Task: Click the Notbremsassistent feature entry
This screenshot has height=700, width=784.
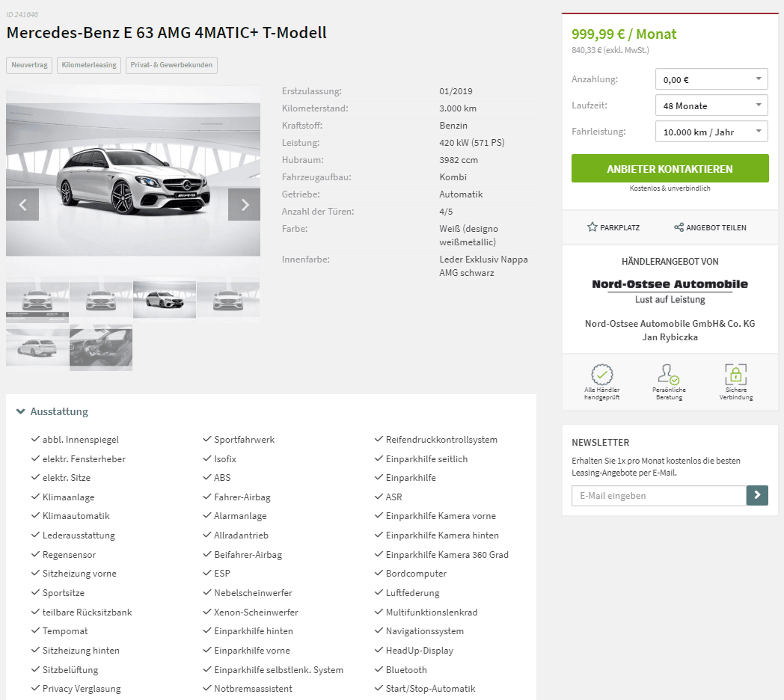Action: [253, 689]
